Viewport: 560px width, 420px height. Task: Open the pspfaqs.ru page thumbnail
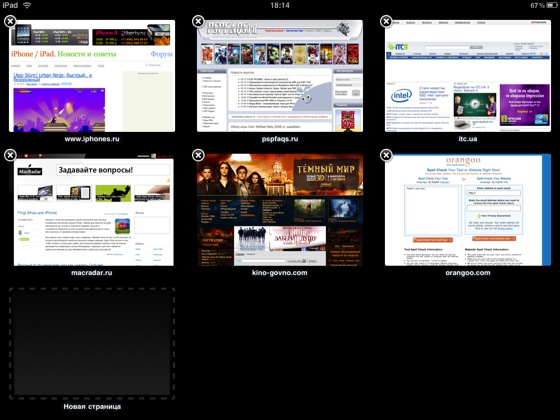click(x=280, y=76)
